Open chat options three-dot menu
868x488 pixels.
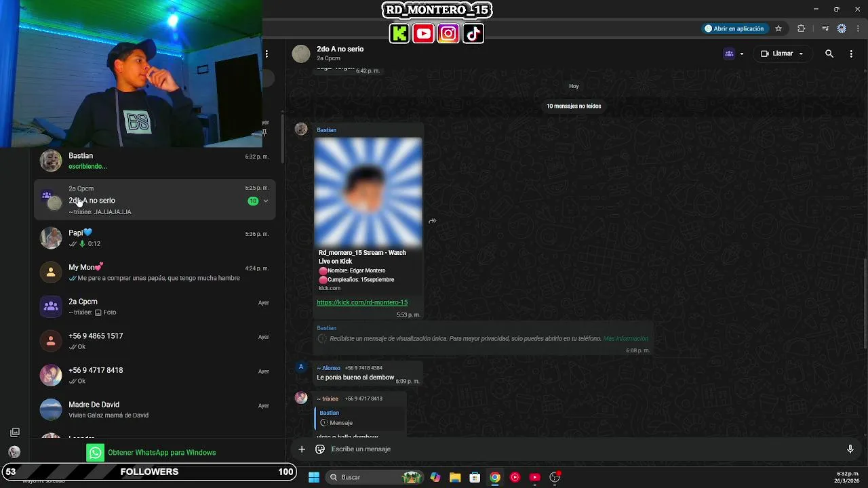[851, 54]
